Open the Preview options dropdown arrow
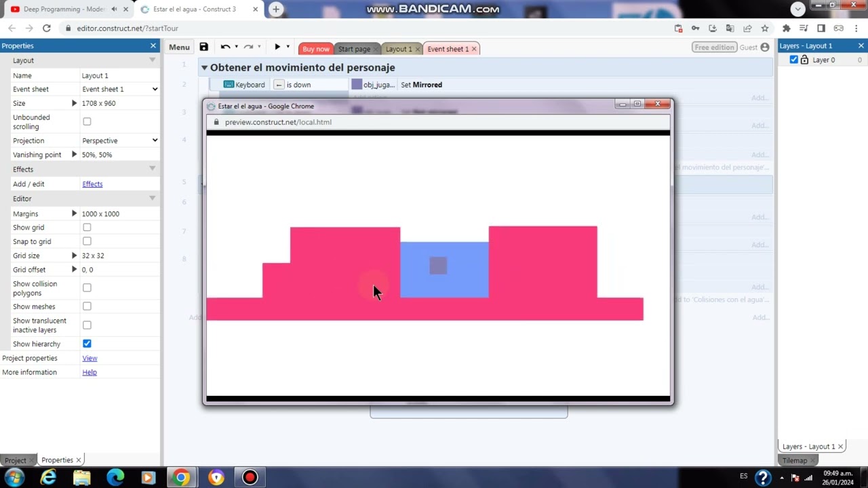Viewport: 868px width, 488px height. click(x=288, y=47)
